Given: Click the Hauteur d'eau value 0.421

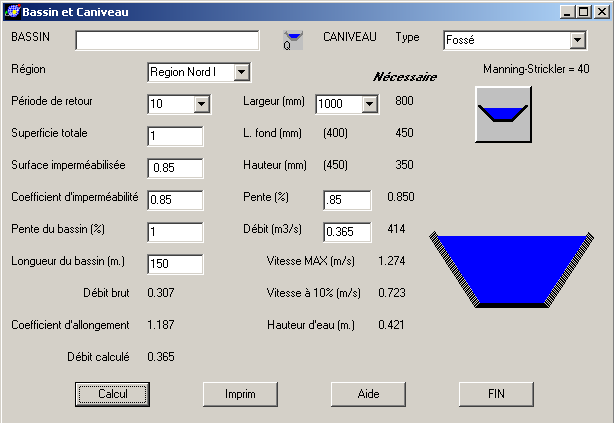Looking at the screenshot, I should click(391, 325).
